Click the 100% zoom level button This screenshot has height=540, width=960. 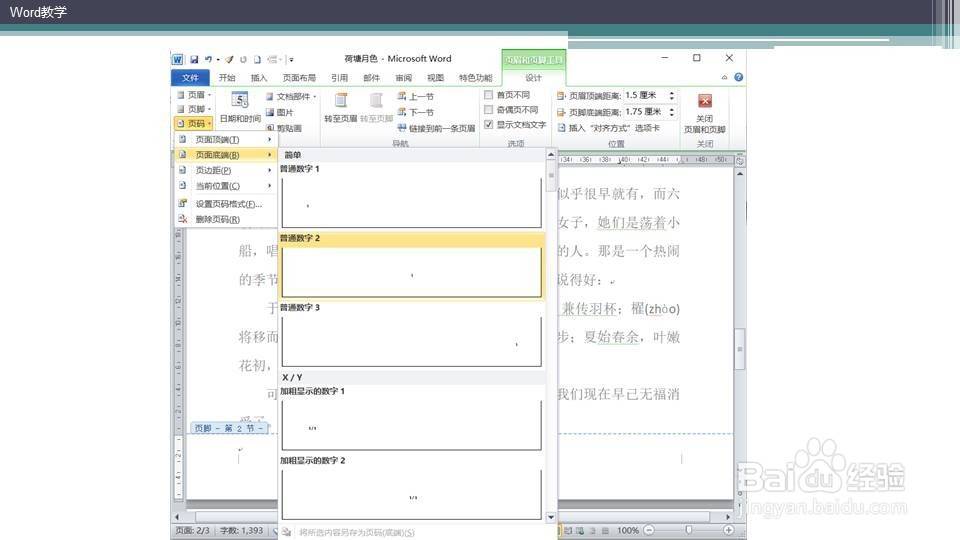(x=628, y=530)
